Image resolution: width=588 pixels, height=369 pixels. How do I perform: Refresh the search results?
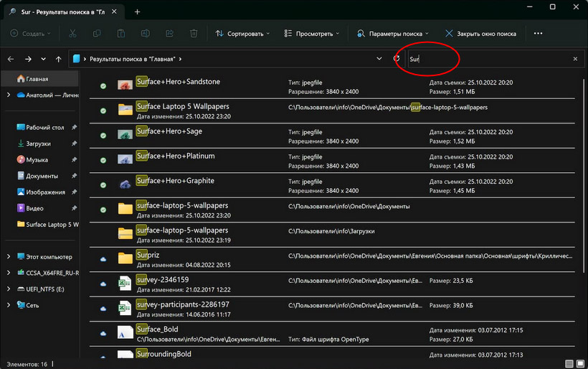click(397, 59)
